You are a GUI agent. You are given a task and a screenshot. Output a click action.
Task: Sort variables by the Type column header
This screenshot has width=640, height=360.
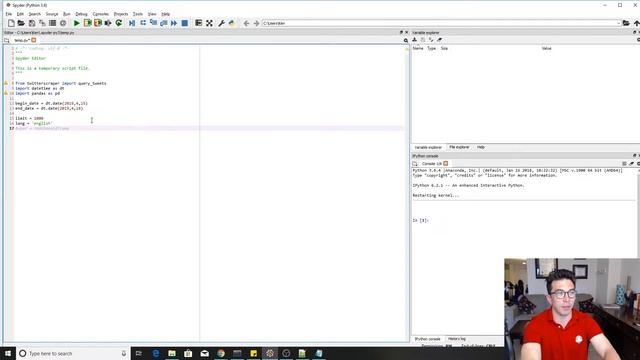tap(431, 48)
